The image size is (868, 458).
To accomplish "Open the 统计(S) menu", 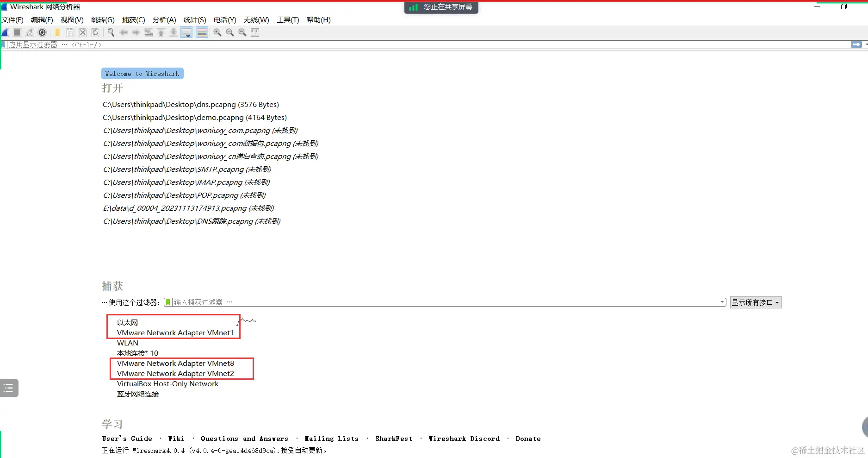I will [195, 20].
